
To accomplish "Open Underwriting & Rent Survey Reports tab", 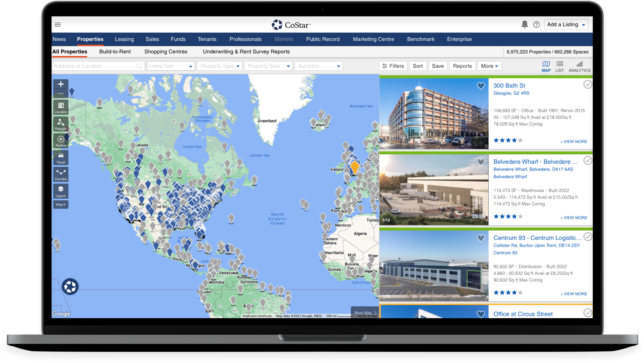I will [246, 52].
